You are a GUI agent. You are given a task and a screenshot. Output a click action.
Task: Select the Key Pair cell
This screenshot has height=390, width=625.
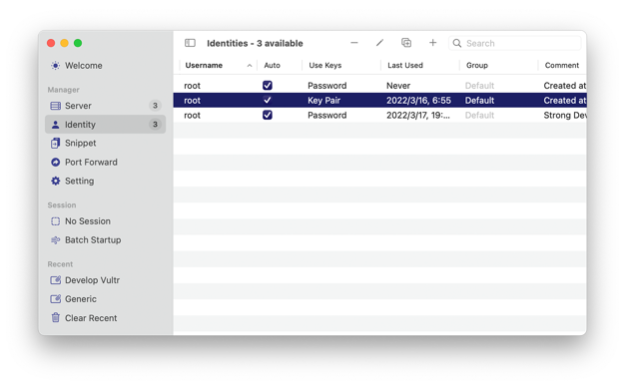tap(324, 100)
